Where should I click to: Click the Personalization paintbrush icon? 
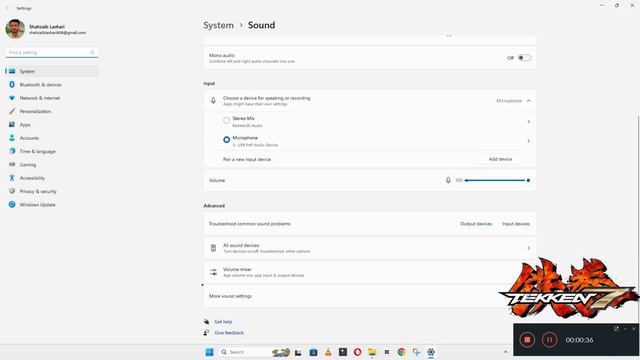(x=12, y=111)
